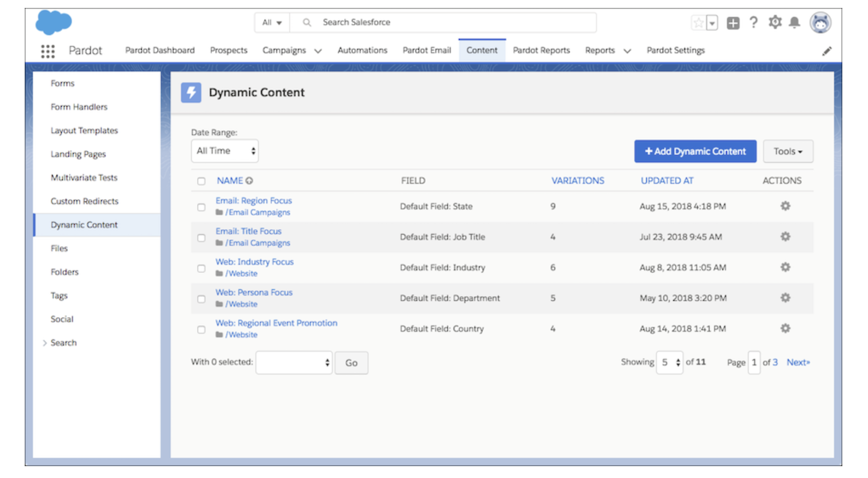
Task: Open the Web: Regional Event Promotion link
Action: [x=276, y=323]
